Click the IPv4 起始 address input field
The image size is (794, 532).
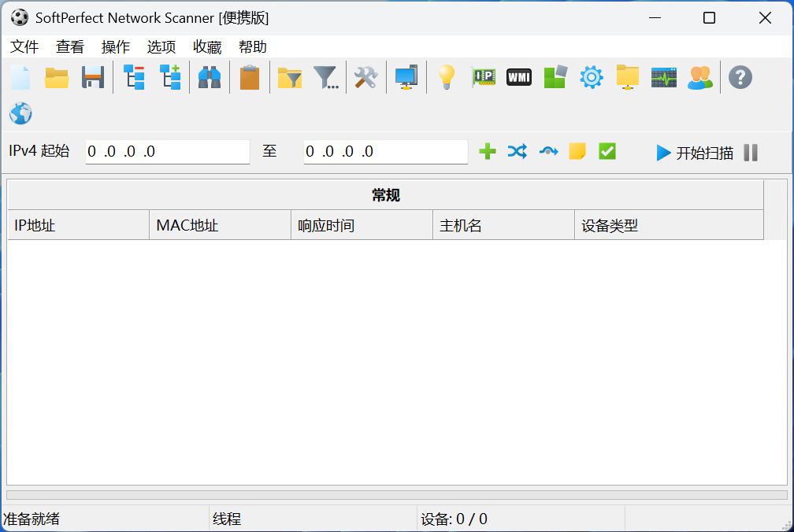click(167, 152)
